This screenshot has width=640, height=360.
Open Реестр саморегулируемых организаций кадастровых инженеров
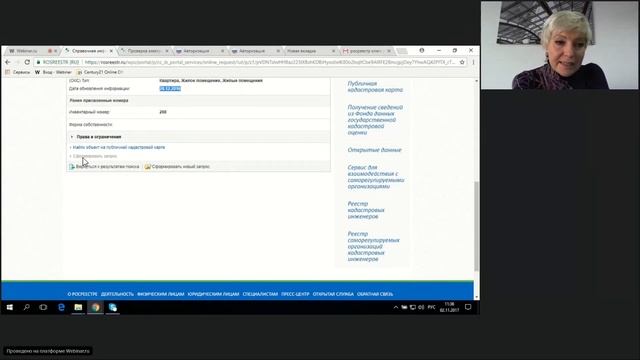(x=373, y=247)
